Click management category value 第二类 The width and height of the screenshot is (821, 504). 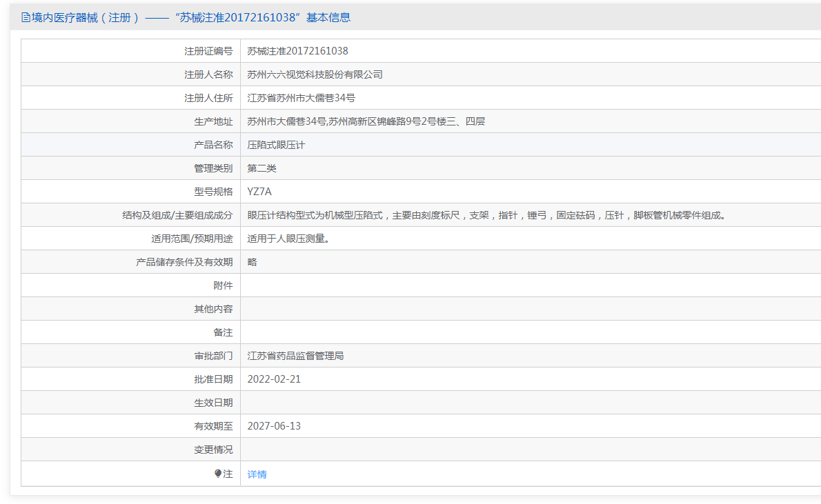(261, 168)
